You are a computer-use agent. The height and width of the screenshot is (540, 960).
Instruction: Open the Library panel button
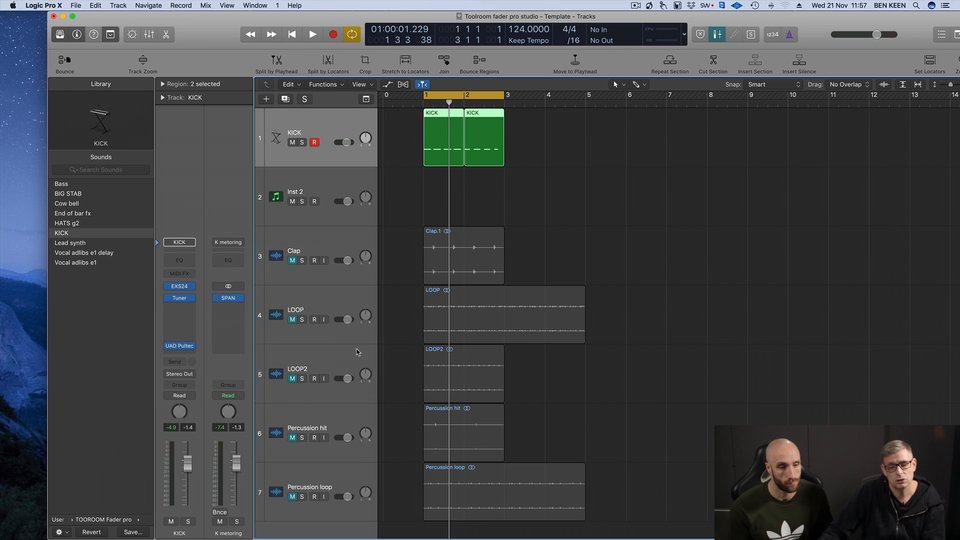pyautogui.click(x=60, y=34)
